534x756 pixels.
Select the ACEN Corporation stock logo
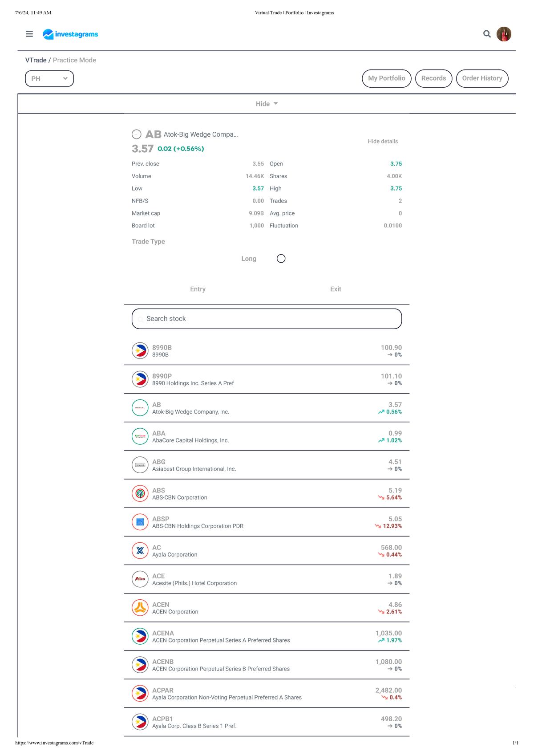pyautogui.click(x=140, y=608)
